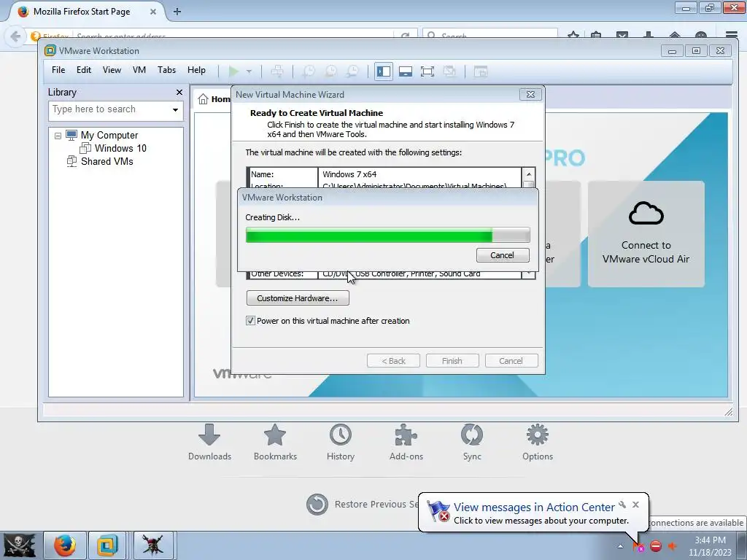Click the pirate skull taskbar icon
Image resolution: width=747 pixels, height=560 pixels.
point(153,545)
